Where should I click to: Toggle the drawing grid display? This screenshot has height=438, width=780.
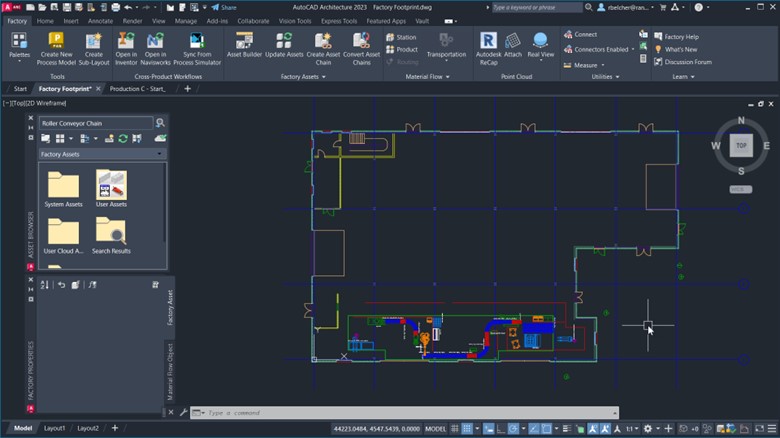coord(455,429)
